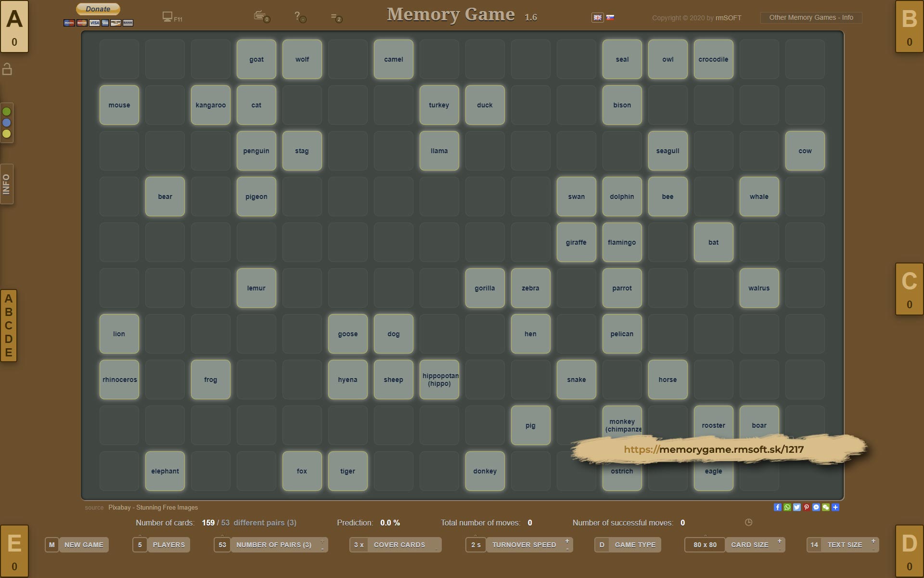
Task: Click the padlock lock icon
Action: click(7, 69)
